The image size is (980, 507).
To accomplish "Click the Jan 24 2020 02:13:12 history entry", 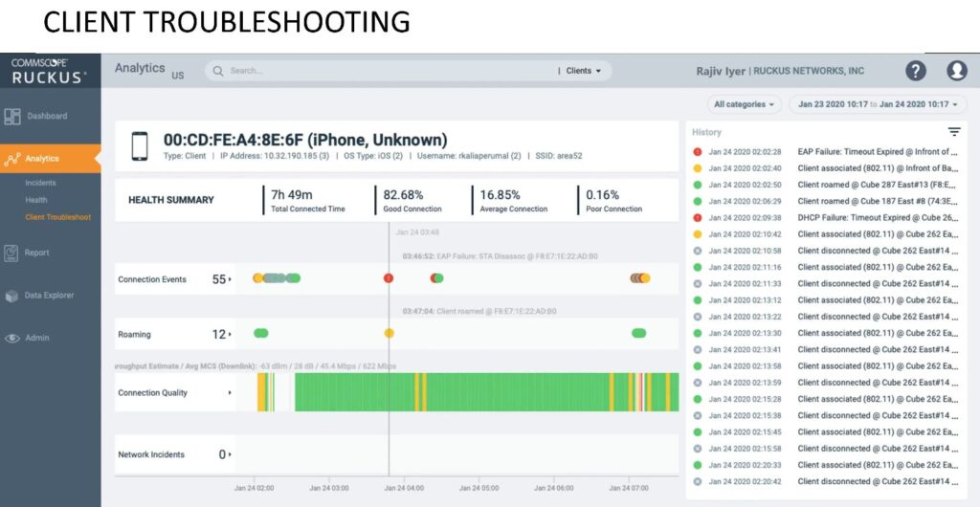I will [x=825, y=300].
